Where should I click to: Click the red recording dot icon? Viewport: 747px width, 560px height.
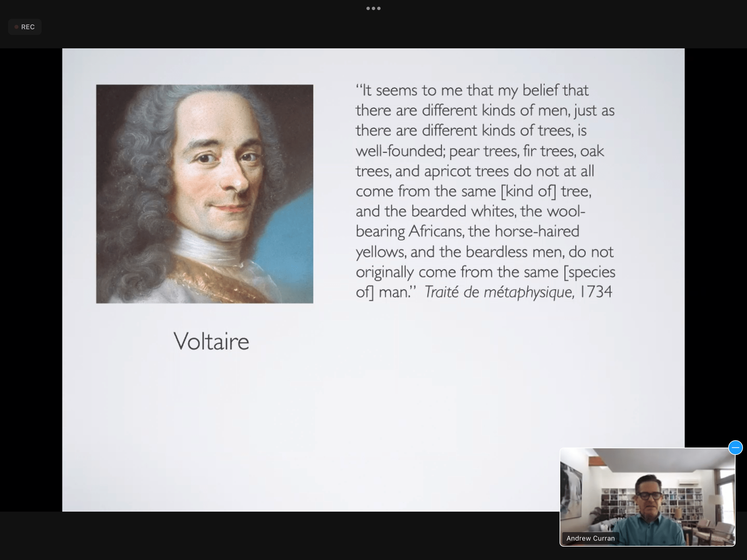(16, 27)
